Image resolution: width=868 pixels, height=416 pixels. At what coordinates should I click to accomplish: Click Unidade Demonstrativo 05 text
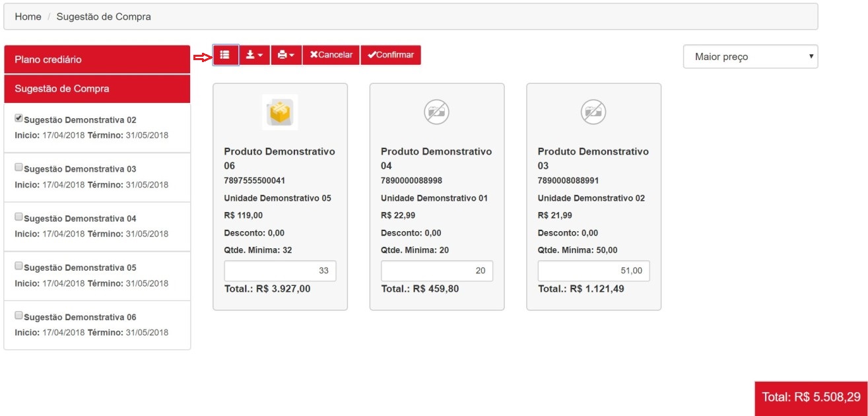[x=278, y=198]
